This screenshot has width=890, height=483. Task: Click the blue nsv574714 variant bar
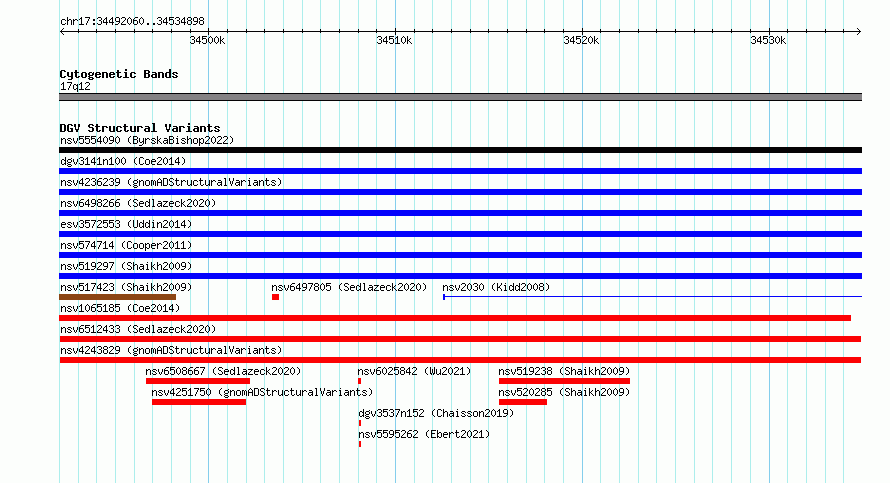pyautogui.click(x=460, y=255)
